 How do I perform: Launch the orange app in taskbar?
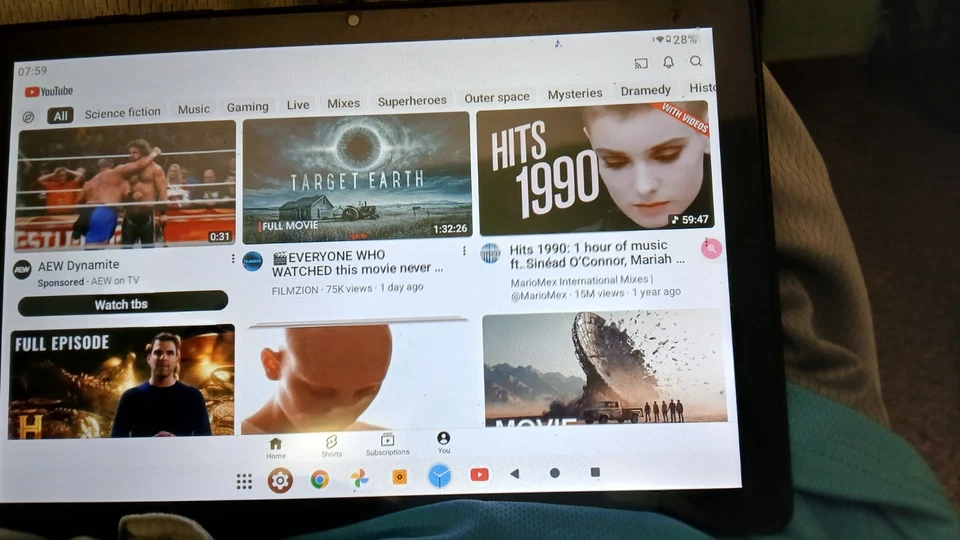(399, 477)
